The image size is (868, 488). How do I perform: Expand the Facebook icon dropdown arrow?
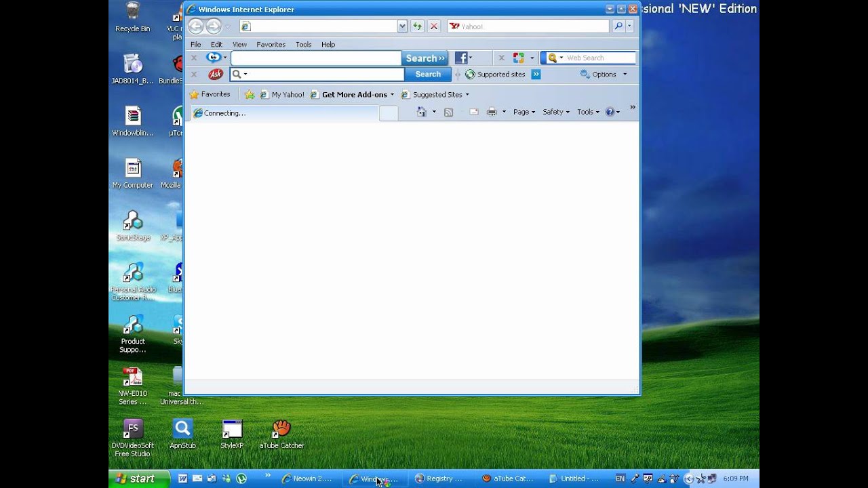tap(471, 58)
